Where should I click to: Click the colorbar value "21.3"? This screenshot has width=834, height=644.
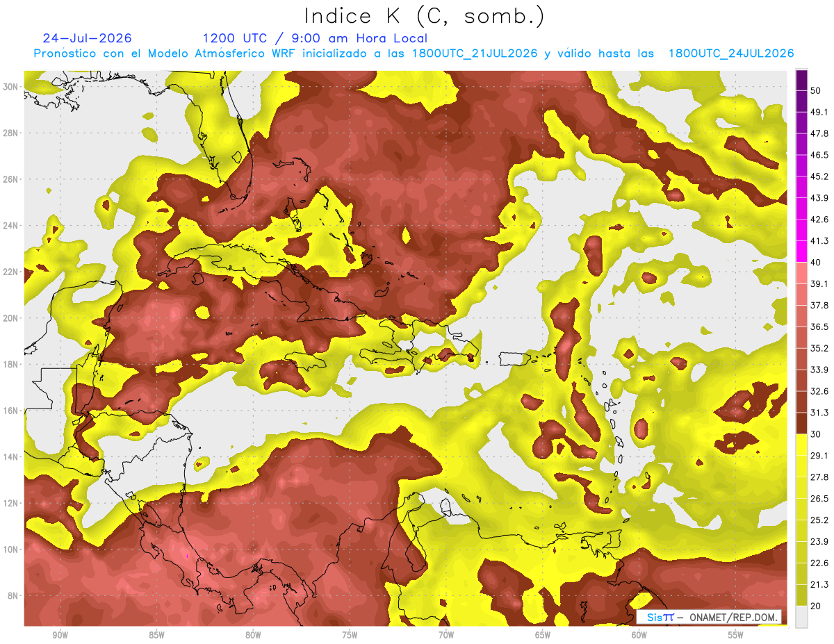pos(819,584)
